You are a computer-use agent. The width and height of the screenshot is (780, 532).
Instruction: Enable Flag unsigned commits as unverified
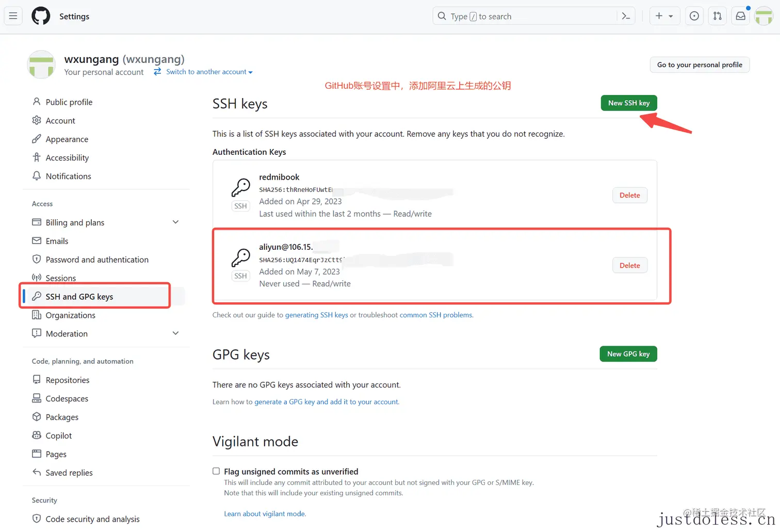(216, 471)
